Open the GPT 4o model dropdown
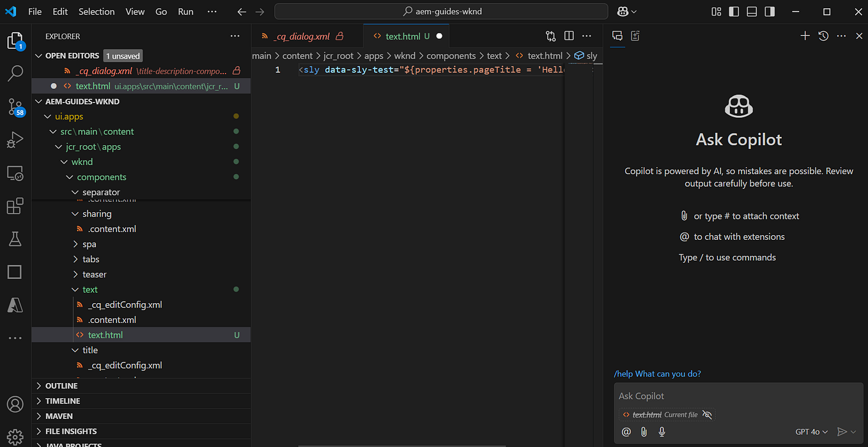The height and width of the screenshot is (447, 868). (810, 432)
